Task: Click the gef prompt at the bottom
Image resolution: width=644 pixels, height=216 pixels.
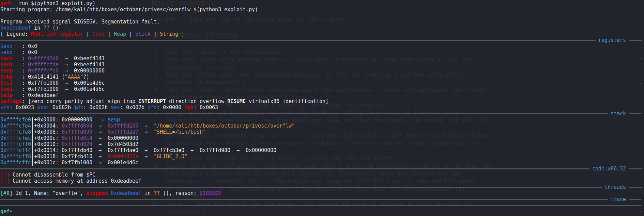Action: point(6,212)
